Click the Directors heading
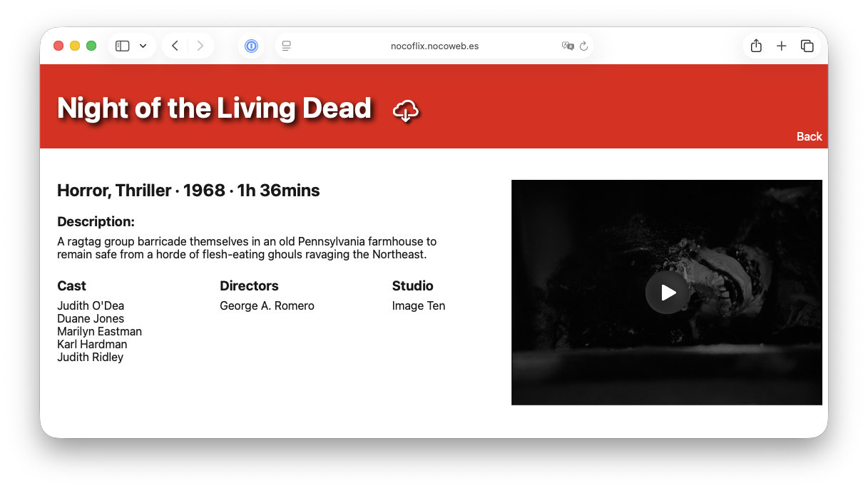Image resolution: width=868 pixels, height=491 pixels. click(249, 285)
